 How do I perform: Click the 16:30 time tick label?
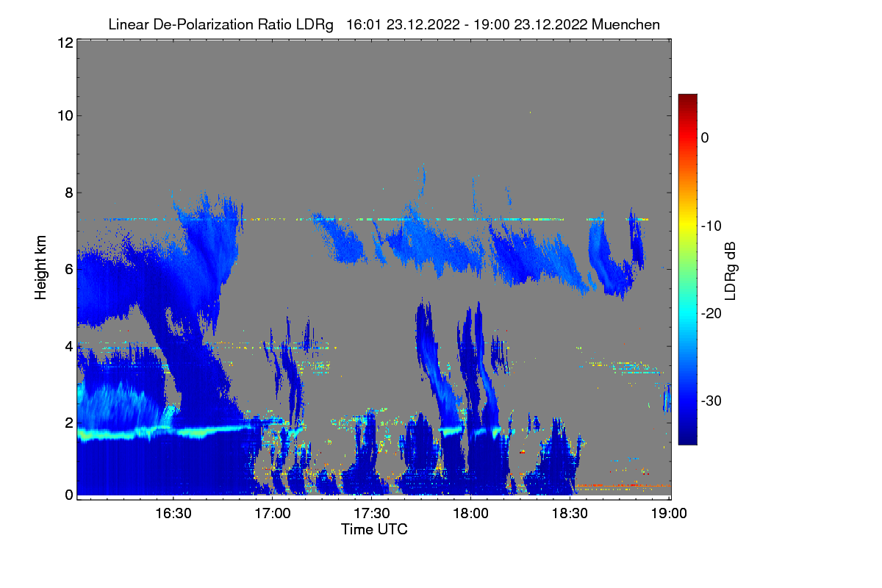tap(173, 513)
